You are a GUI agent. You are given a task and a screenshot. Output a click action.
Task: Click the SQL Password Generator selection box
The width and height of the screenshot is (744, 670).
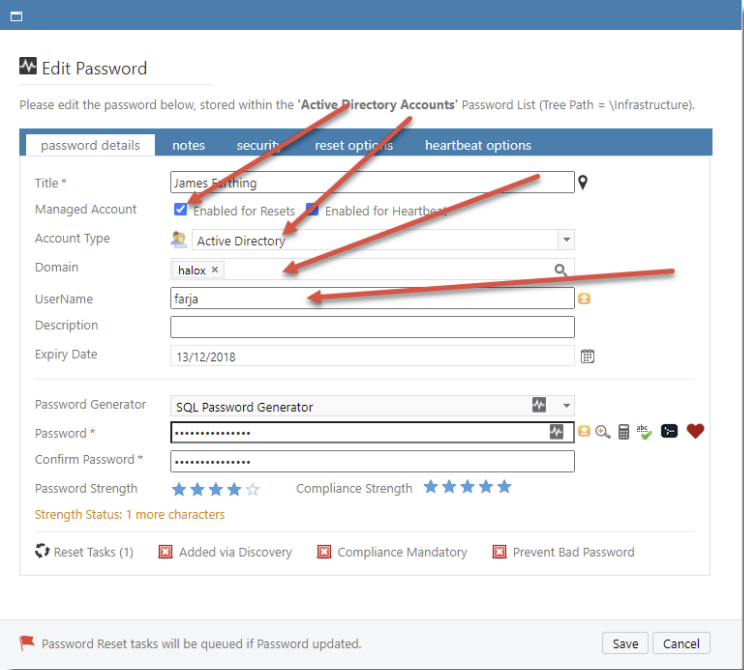point(372,406)
